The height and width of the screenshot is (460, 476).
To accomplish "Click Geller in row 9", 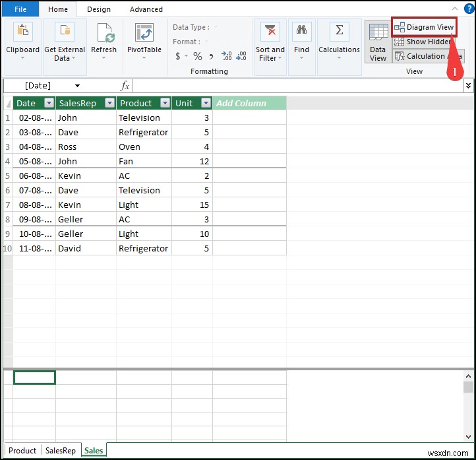I will pos(86,234).
